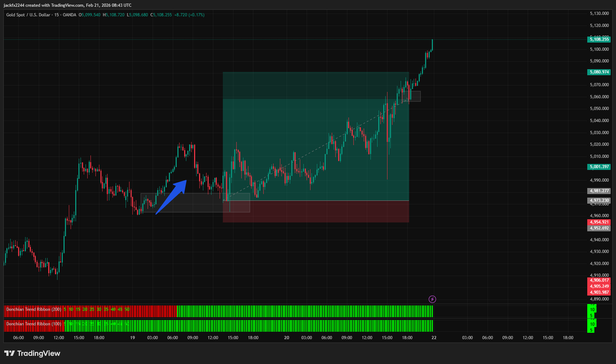Click the 5,030.000 price axis label

[x=599, y=132]
